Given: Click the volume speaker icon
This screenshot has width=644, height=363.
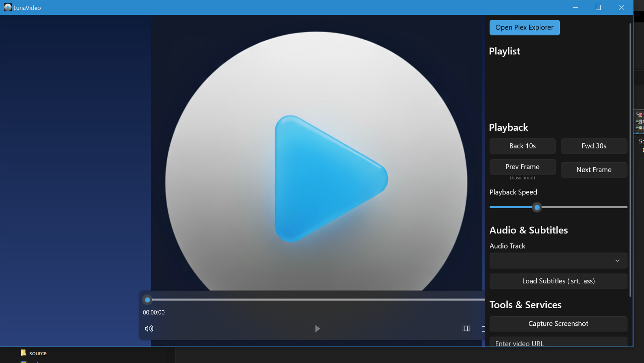Looking at the screenshot, I should (x=149, y=329).
